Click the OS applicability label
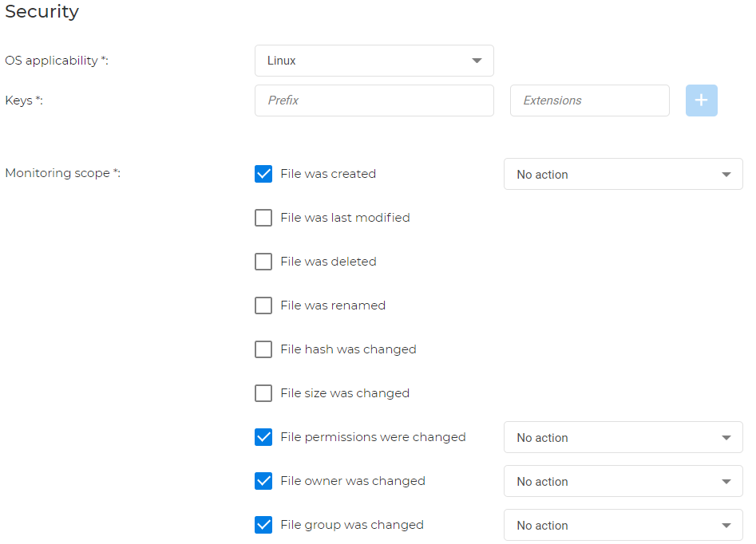 point(56,61)
